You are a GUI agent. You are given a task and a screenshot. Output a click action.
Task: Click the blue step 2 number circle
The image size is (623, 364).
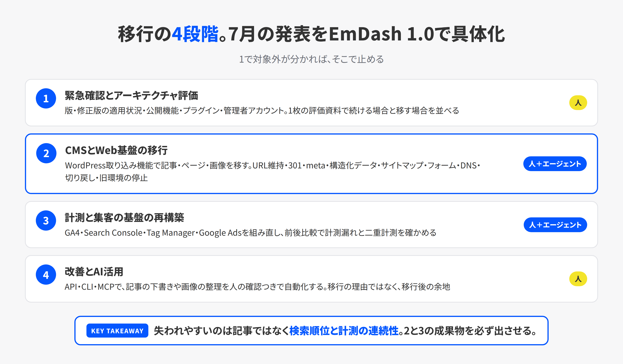(x=46, y=153)
